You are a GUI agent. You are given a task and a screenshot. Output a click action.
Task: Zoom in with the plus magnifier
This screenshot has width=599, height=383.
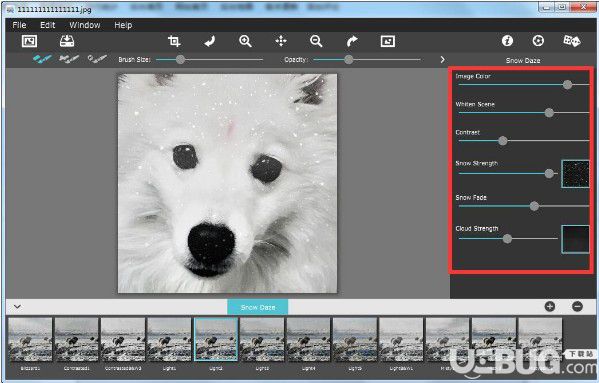point(245,41)
